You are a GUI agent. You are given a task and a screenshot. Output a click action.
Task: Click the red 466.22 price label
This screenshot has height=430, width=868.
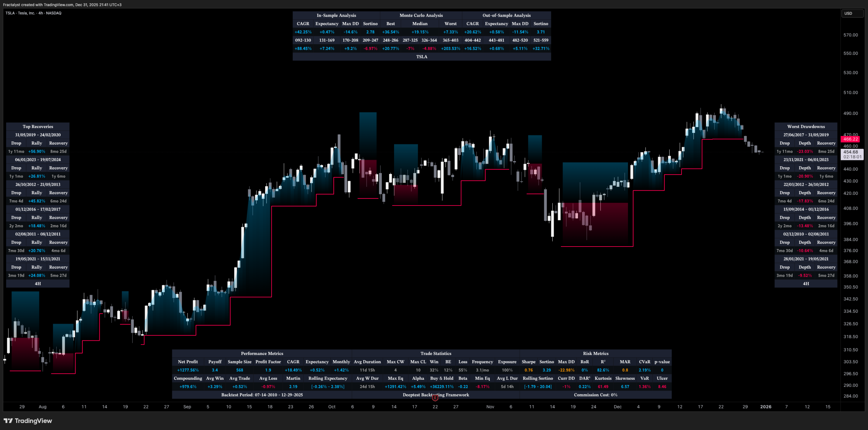(850, 139)
